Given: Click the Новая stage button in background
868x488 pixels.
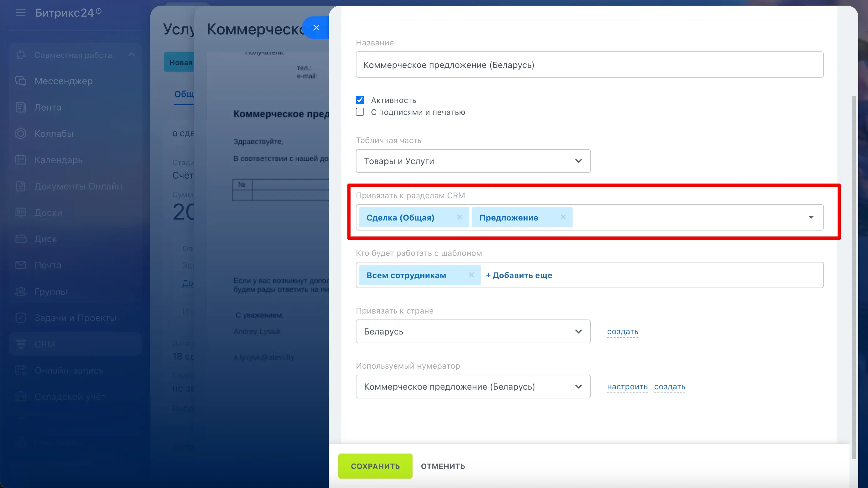Looking at the screenshot, I should [179, 62].
